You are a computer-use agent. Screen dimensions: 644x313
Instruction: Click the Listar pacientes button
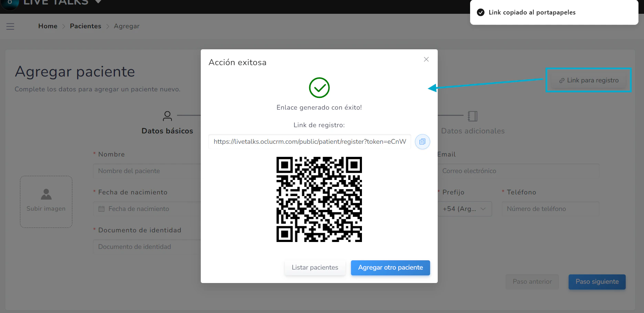(x=315, y=267)
